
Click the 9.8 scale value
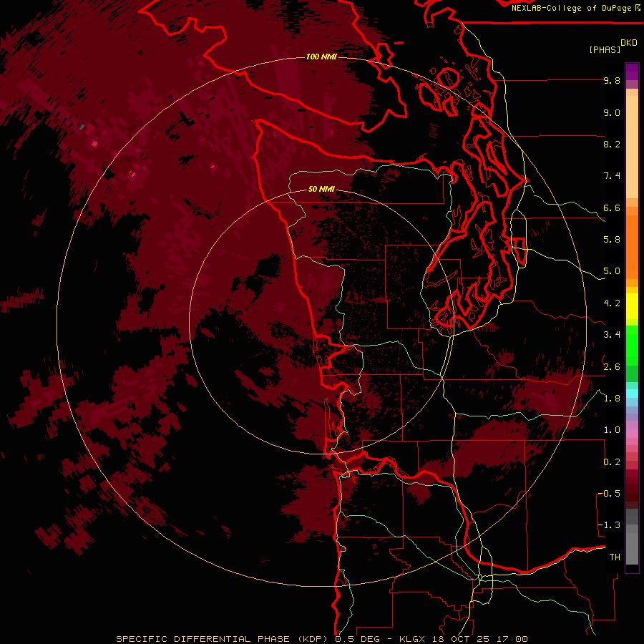612,80
